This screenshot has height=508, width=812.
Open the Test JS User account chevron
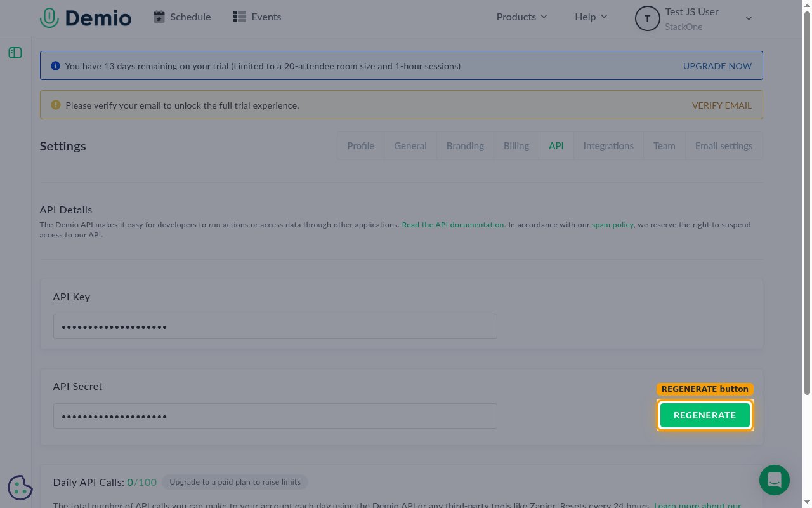[749, 18]
